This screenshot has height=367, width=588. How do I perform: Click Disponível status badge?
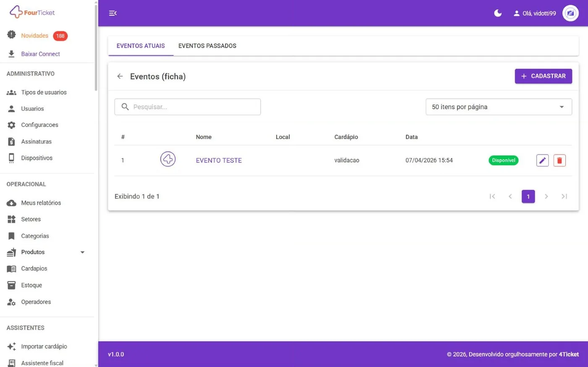click(x=503, y=160)
